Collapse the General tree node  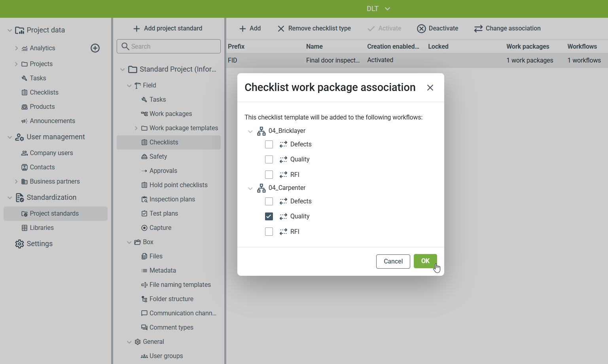pos(129,342)
